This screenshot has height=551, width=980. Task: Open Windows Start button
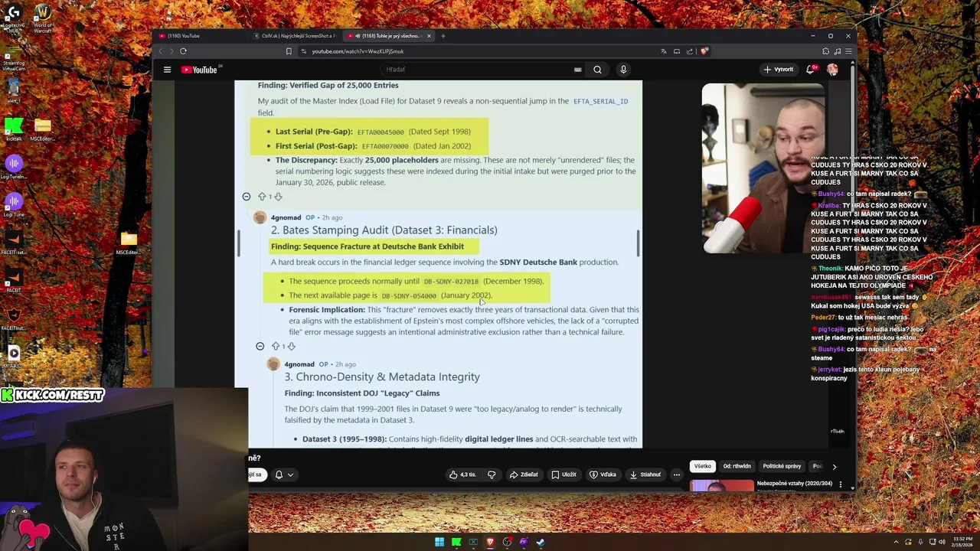click(x=439, y=543)
